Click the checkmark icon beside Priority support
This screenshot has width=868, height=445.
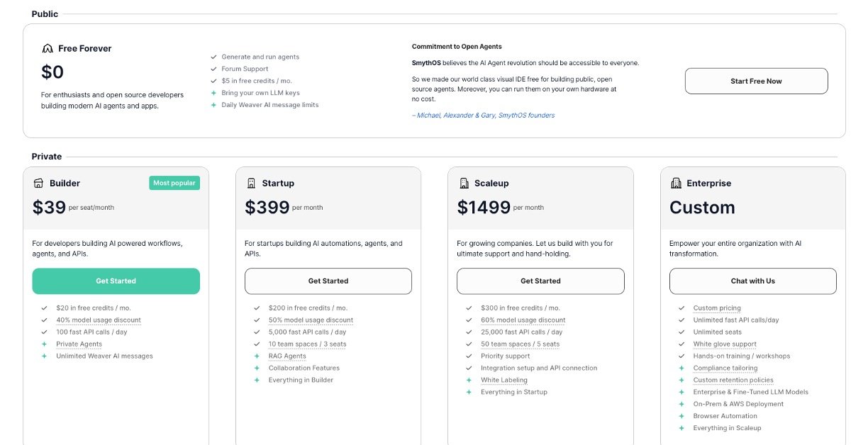point(469,356)
